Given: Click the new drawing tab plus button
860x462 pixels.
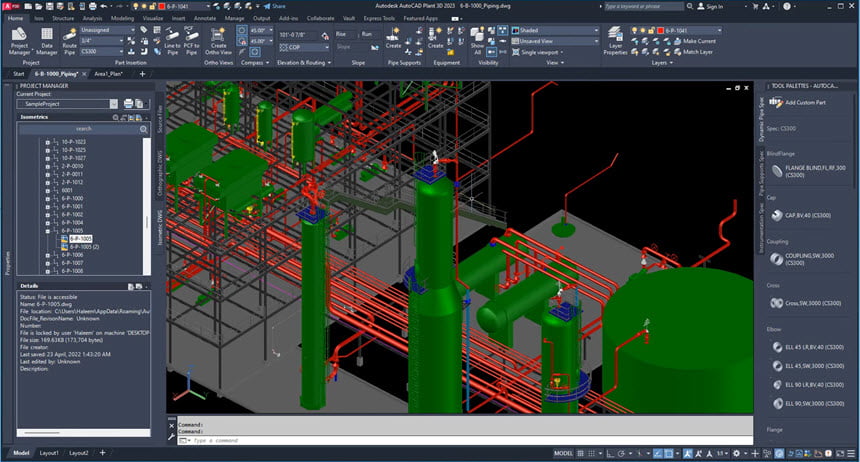Looking at the screenshot, I should [143, 74].
